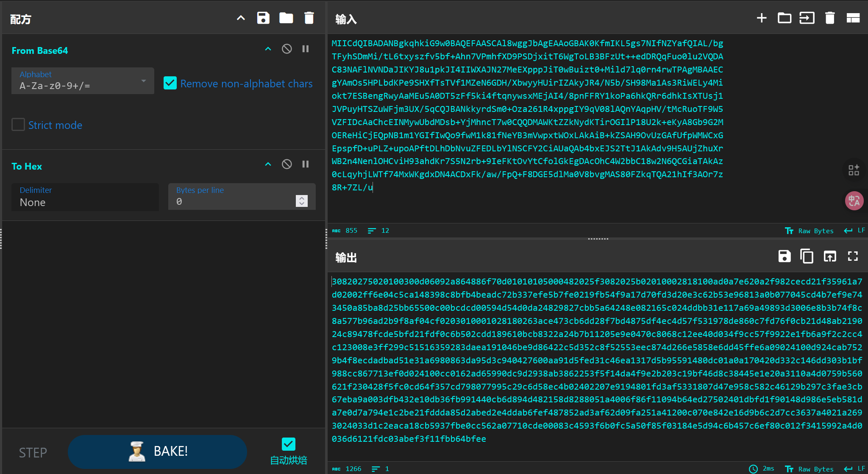Screen dimensions: 868x474
Task: Collapse the To Hex operation
Action: 268,165
